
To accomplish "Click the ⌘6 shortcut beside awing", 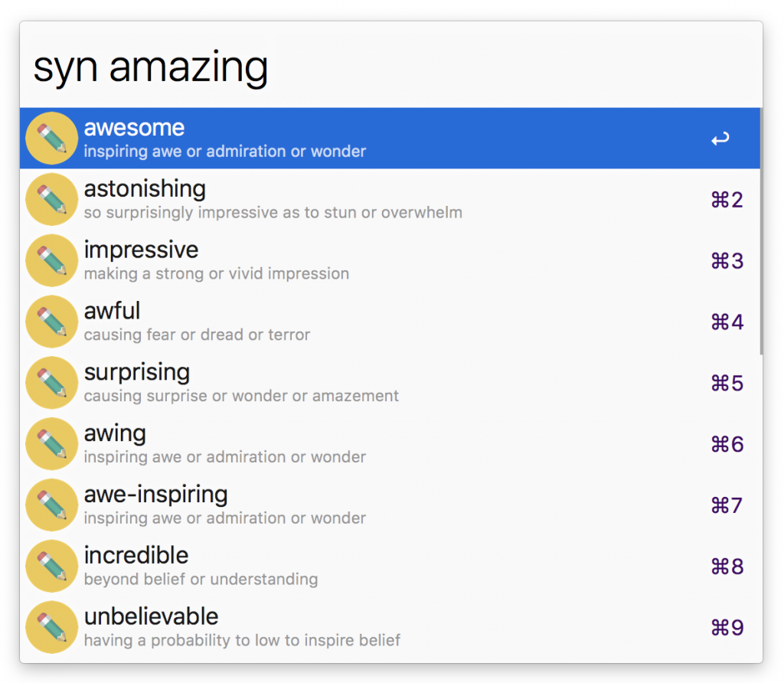I will [x=727, y=444].
